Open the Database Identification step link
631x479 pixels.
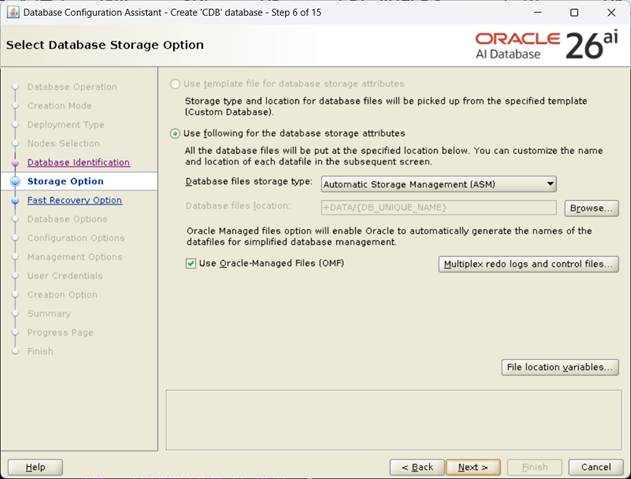(78, 162)
